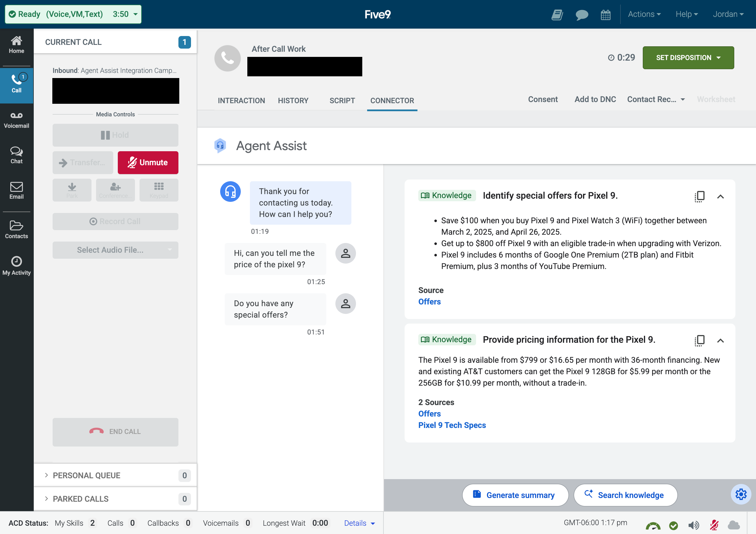The height and width of the screenshot is (534, 756).
Task: Click the phone avatar icon near After Call Work
Action: (228, 58)
